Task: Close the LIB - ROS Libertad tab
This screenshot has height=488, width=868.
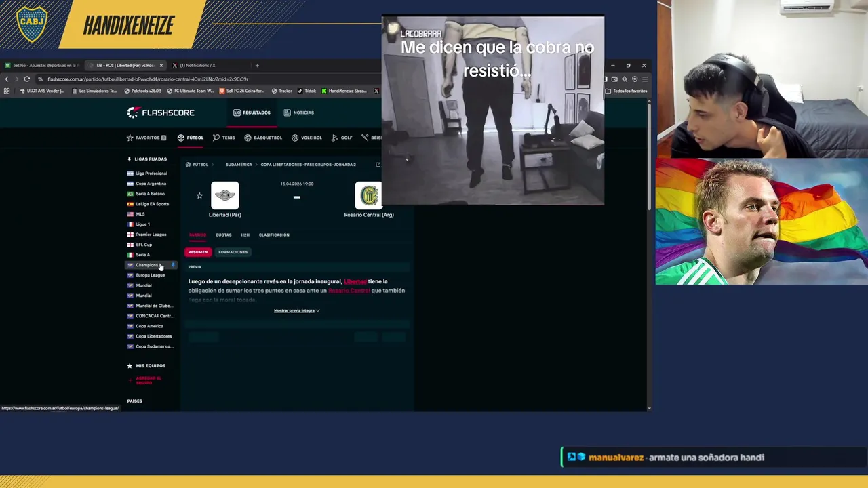Action: (161, 66)
